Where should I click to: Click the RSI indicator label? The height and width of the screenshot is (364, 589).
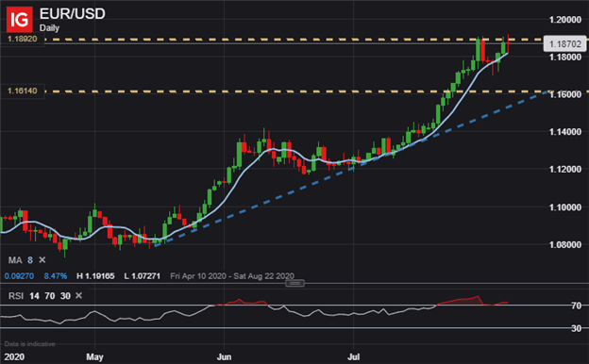[16, 296]
